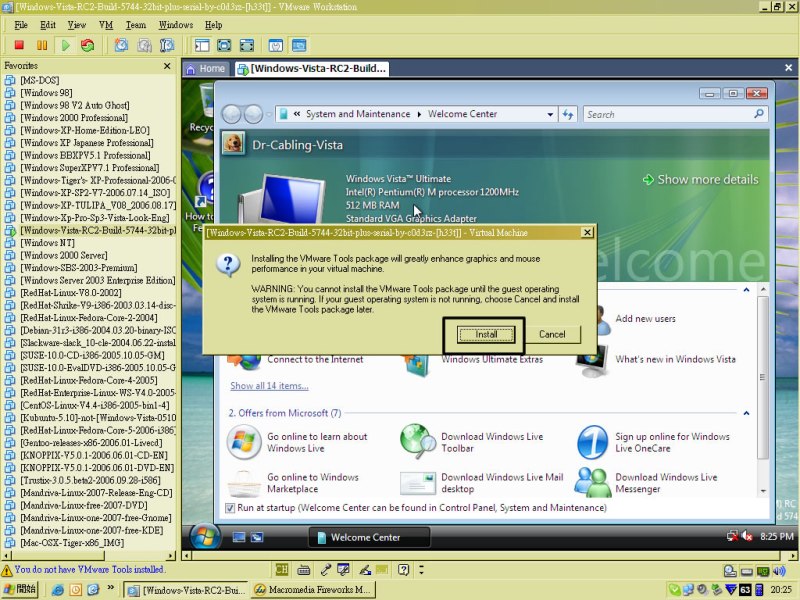800x600 pixels.
Task: Switch to Quick Switch mode icon
Action: coord(224,45)
